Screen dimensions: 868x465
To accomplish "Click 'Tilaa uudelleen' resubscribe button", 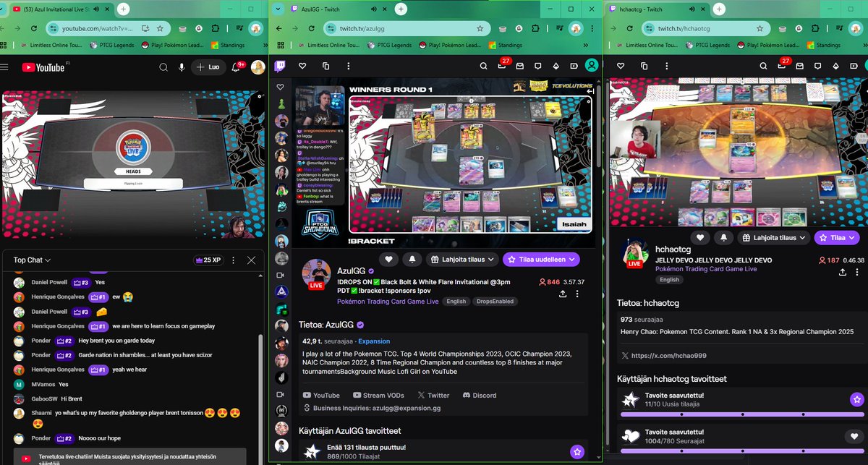I will click(541, 259).
